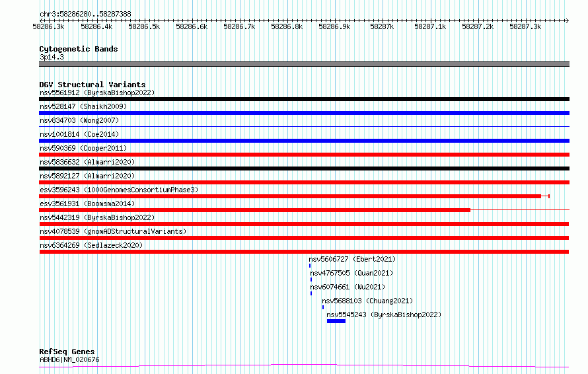588x374 pixels.
Task: Click the 58287.3k ruler tick label
Action: click(x=525, y=26)
